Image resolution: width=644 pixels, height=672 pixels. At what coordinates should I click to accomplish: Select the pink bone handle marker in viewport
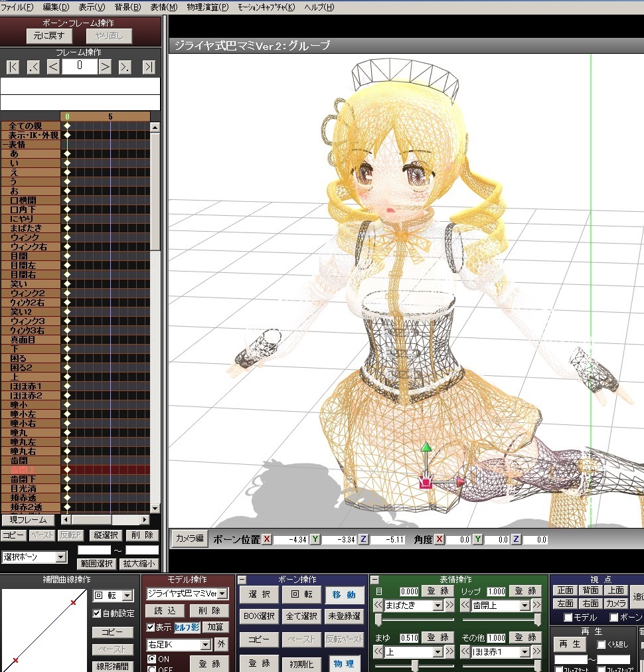426,481
